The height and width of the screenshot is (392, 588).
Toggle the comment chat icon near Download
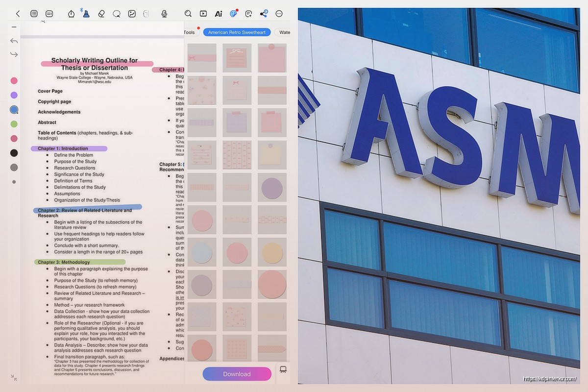[283, 370]
